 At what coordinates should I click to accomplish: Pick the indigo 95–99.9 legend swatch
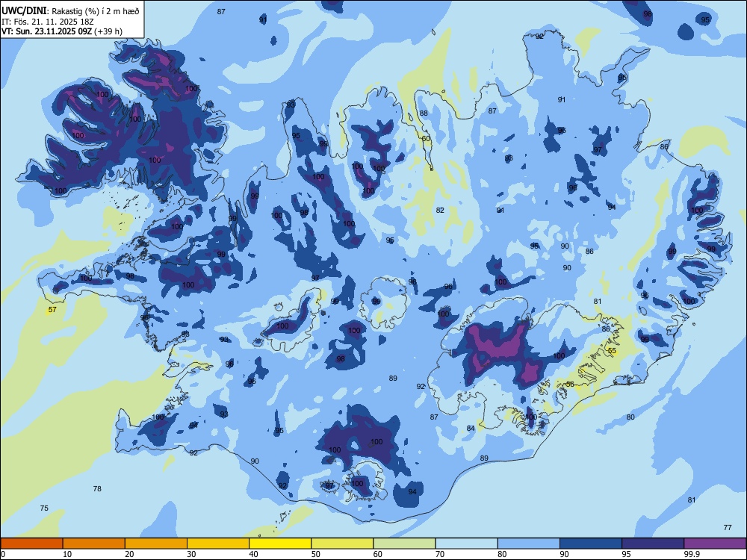[x=653, y=544]
